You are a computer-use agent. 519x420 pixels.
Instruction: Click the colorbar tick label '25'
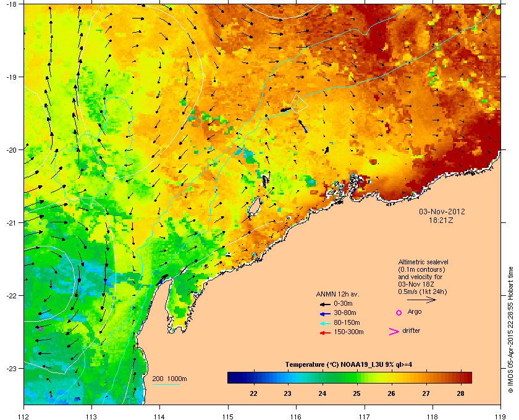click(x=357, y=393)
